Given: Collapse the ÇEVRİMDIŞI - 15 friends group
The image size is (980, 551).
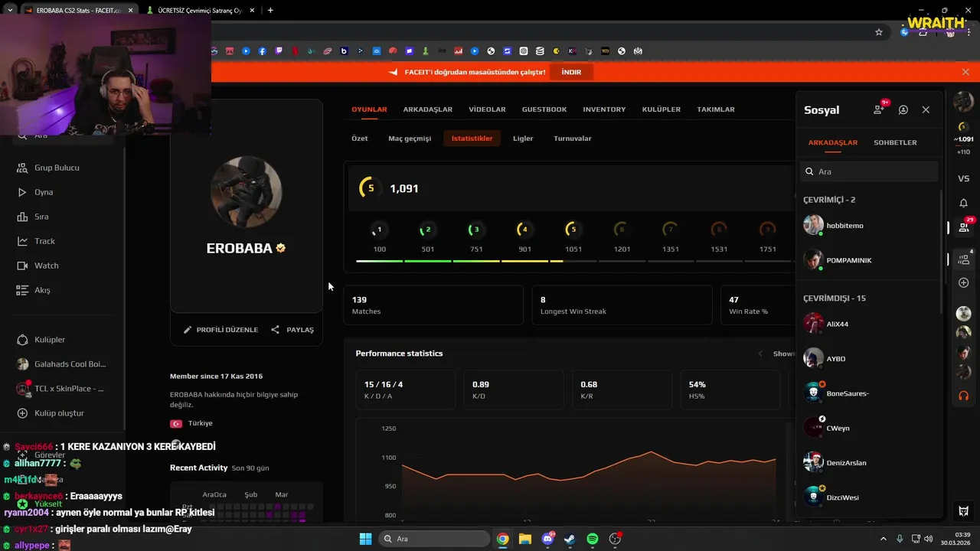Looking at the screenshot, I should pos(835,298).
